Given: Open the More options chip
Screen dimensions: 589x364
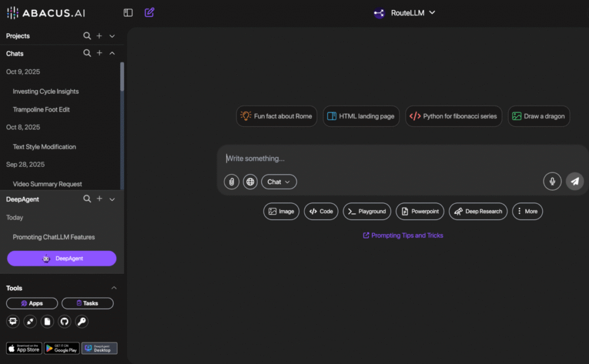Looking at the screenshot, I should (x=527, y=211).
